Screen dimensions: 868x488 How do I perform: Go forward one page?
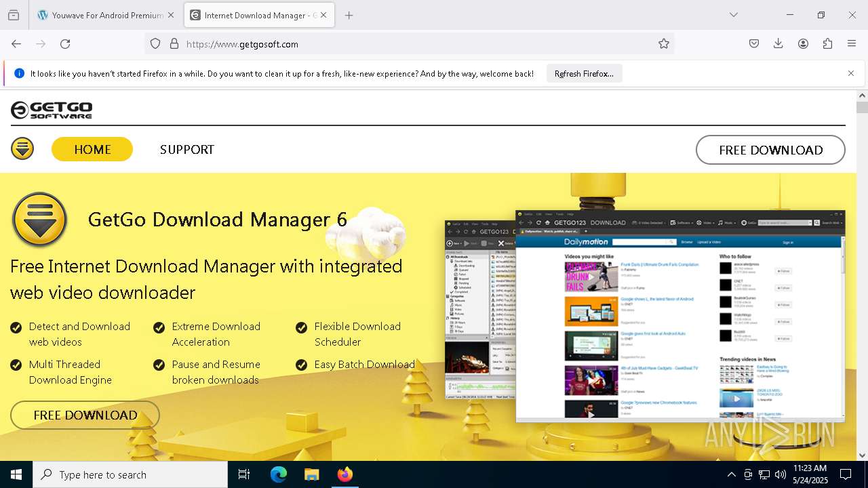click(x=41, y=43)
